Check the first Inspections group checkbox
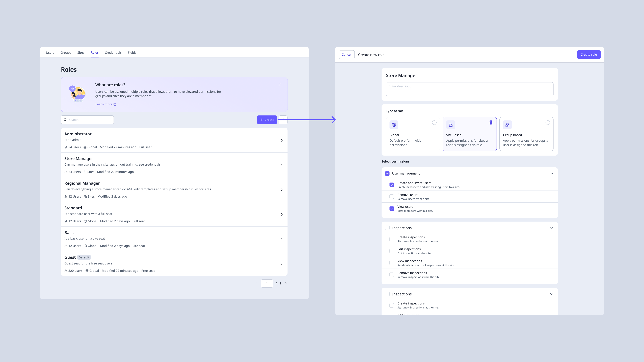 point(387,228)
